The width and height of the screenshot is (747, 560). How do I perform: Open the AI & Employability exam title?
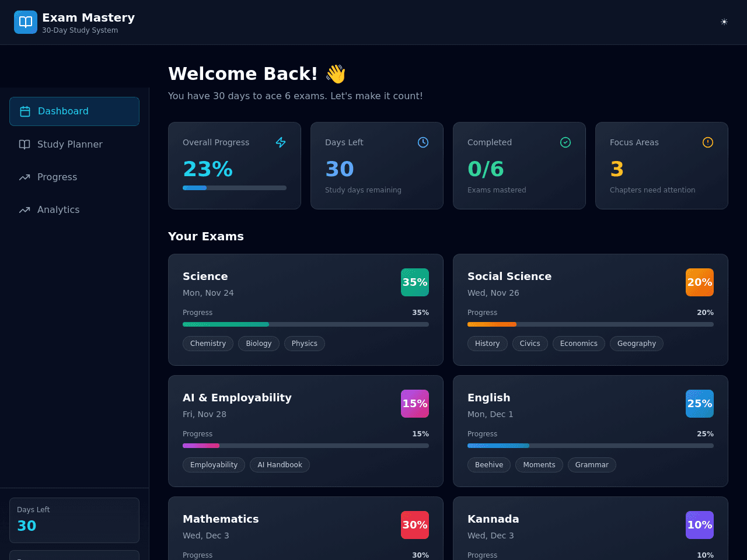(x=237, y=398)
